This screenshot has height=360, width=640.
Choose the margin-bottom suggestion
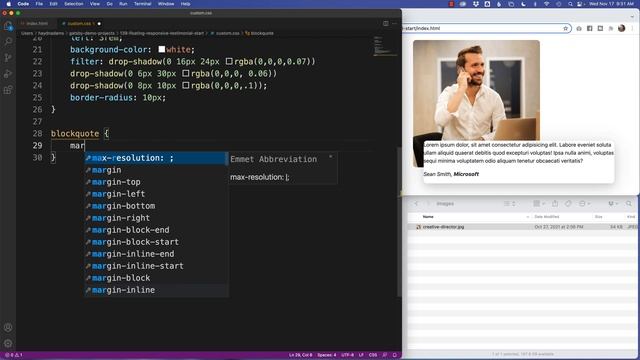point(156,206)
